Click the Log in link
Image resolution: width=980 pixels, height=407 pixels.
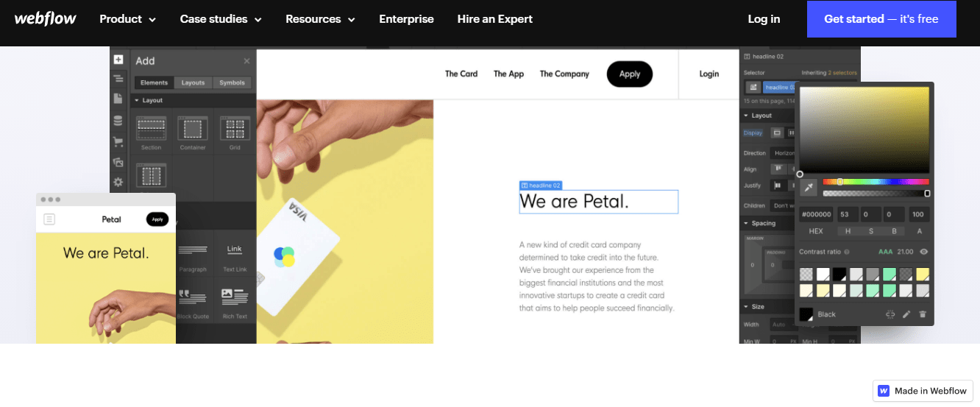[x=764, y=19]
